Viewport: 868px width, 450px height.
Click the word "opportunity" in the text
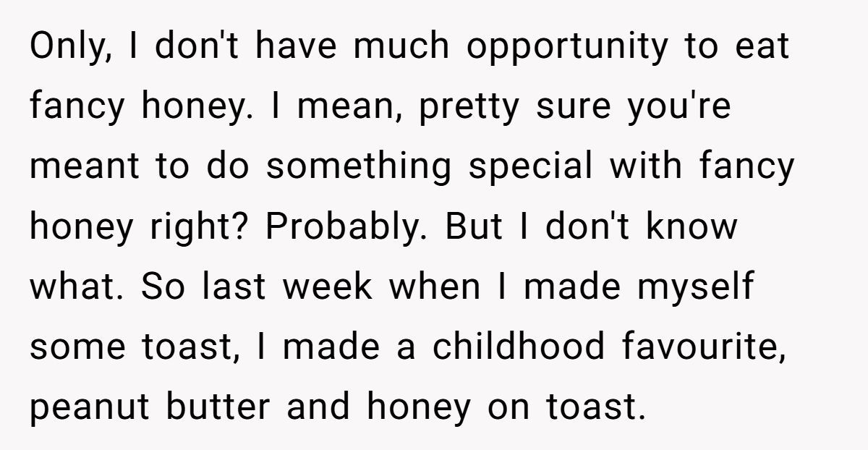coord(569,47)
